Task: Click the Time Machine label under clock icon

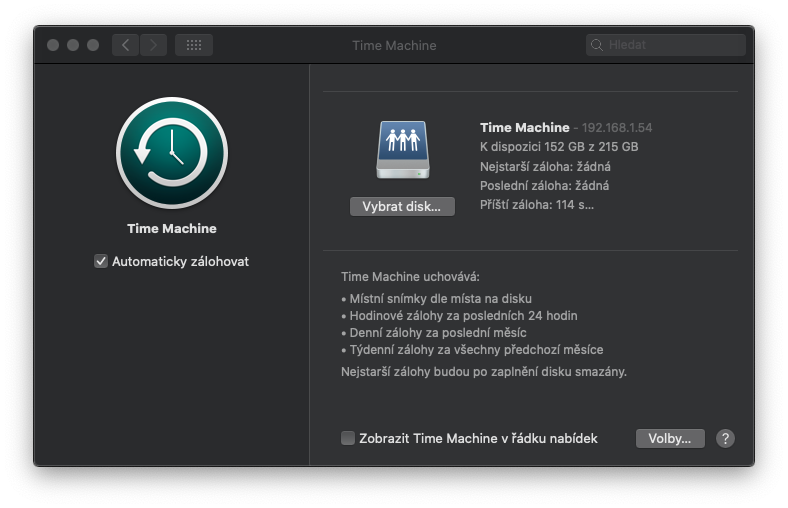Action: (172, 229)
